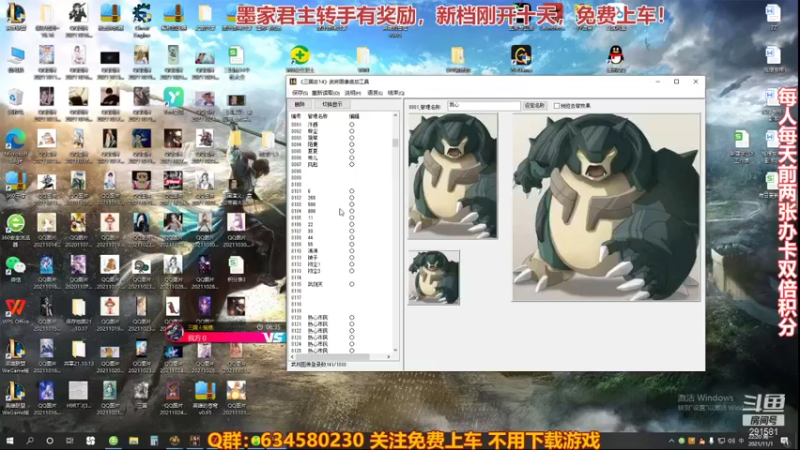Screen dimensions: 800x450
Task: Select the edit circle in row 0115
Action: pyautogui.click(x=352, y=284)
